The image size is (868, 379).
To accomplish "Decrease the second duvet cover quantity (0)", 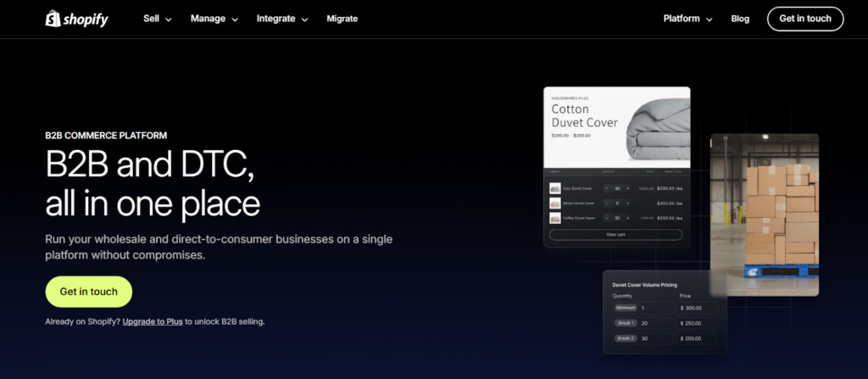I will pyautogui.click(x=607, y=203).
